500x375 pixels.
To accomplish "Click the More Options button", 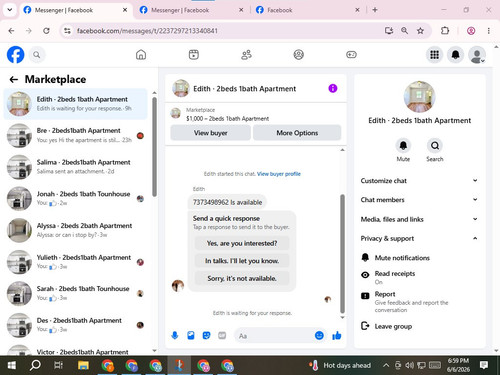I will (x=297, y=133).
